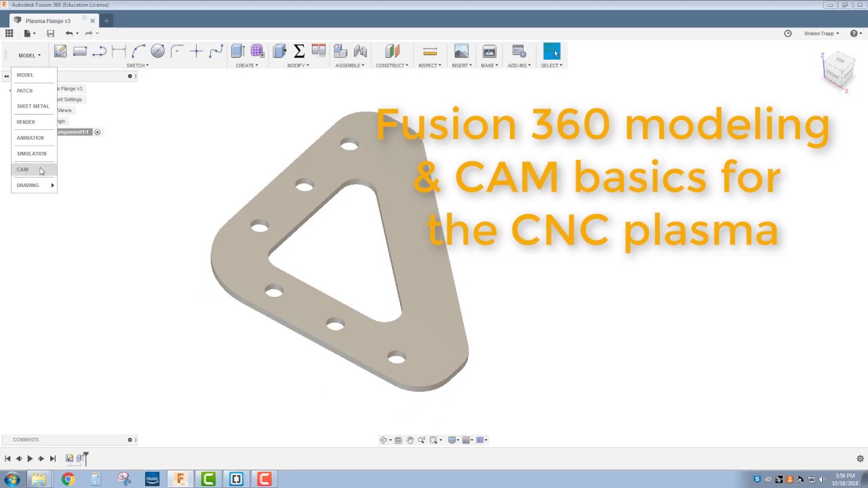
Task: Open the Help question mark menu
Action: coord(855,33)
